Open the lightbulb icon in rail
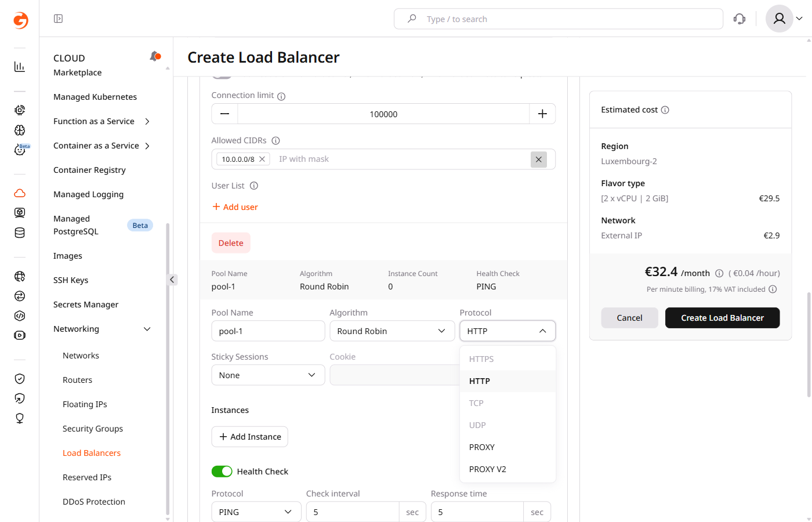Image resolution: width=812 pixels, height=522 pixels. (20, 418)
